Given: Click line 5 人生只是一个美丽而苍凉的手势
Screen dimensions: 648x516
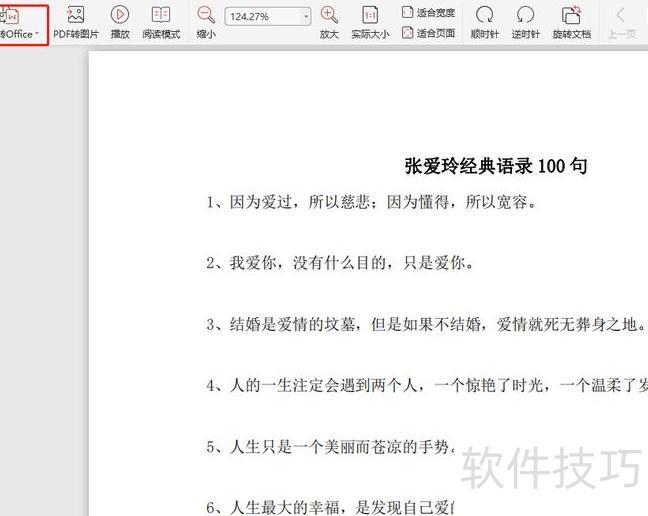Looking at the screenshot, I should click(330, 447).
